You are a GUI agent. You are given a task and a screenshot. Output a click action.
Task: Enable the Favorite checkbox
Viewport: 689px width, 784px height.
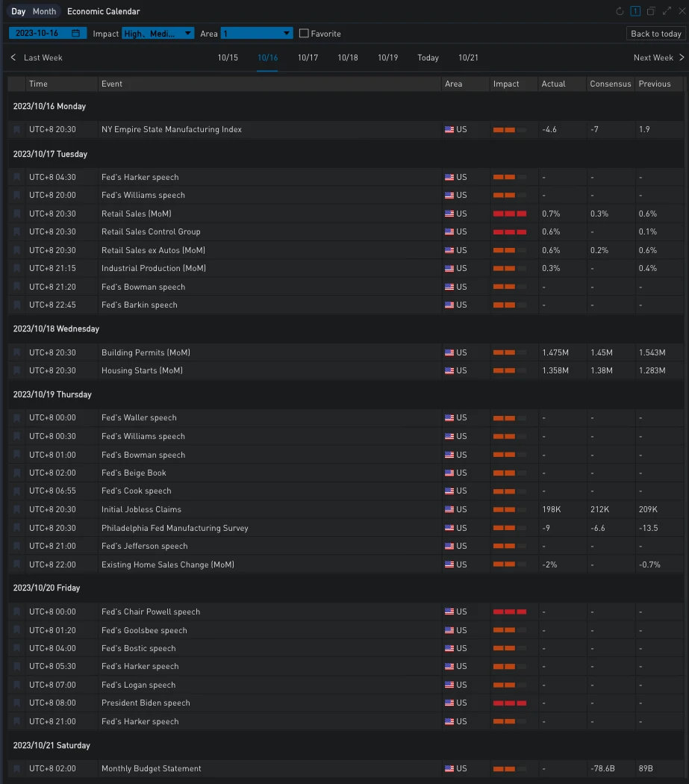point(304,34)
